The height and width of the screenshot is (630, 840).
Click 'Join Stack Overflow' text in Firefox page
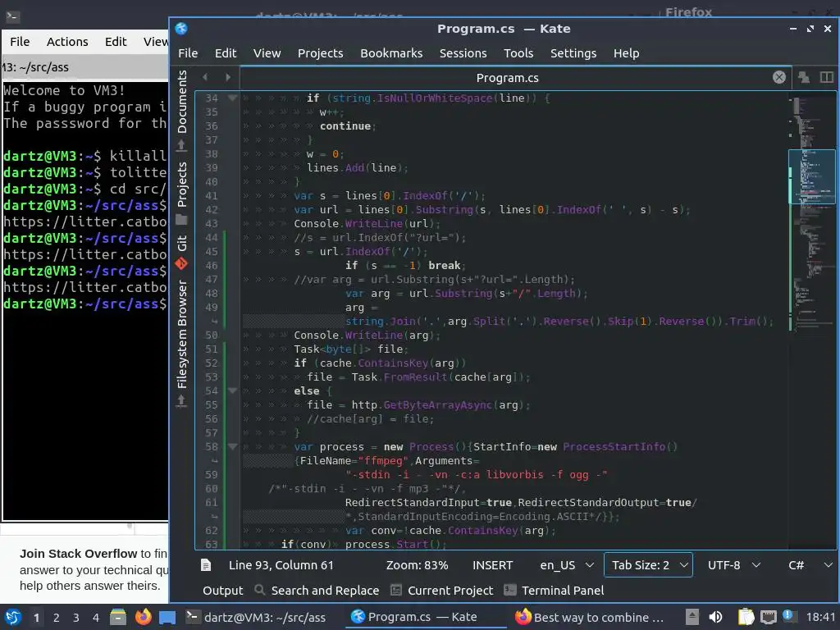[78, 554]
